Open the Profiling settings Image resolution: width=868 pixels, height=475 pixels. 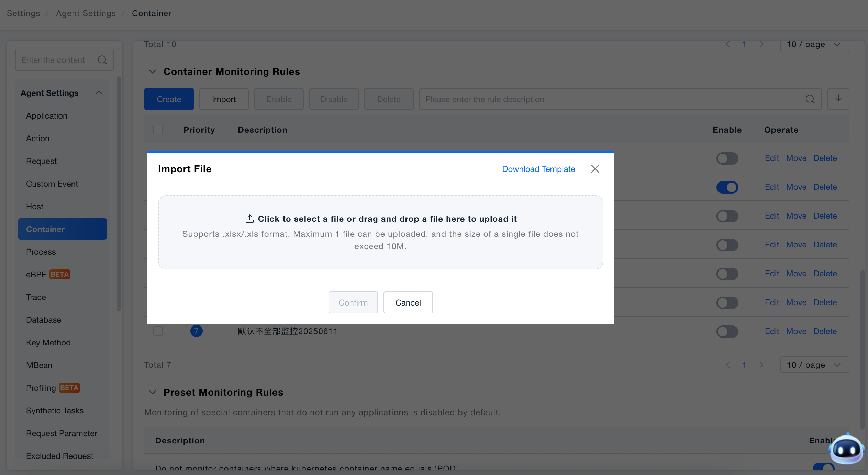tap(41, 388)
